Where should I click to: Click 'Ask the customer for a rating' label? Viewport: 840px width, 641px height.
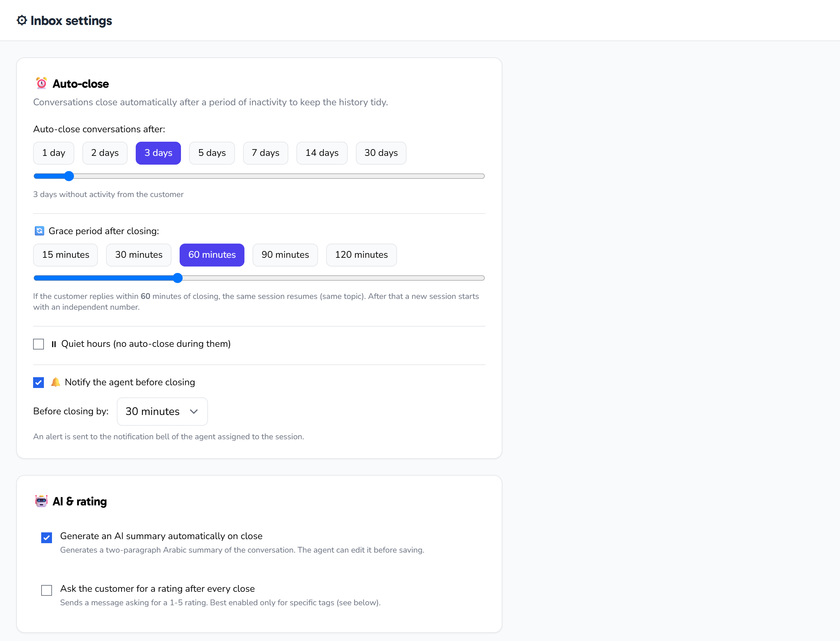(157, 589)
